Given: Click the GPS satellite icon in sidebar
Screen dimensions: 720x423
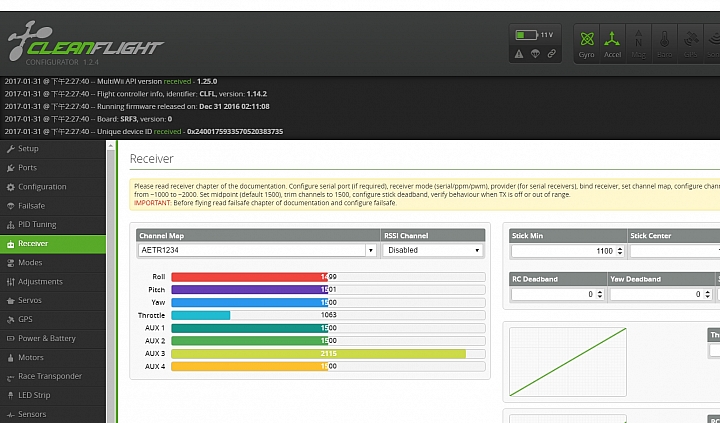Looking at the screenshot, I should click(x=10, y=320).
